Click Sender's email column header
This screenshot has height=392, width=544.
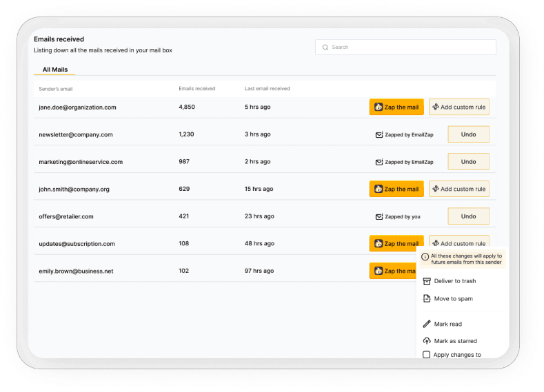point(56,89)
